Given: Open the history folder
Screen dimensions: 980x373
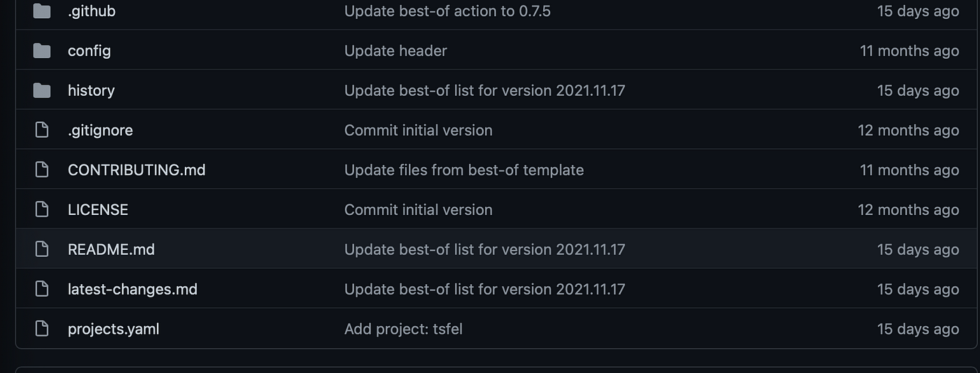Looking at the screenshot, I should (91, 90).
